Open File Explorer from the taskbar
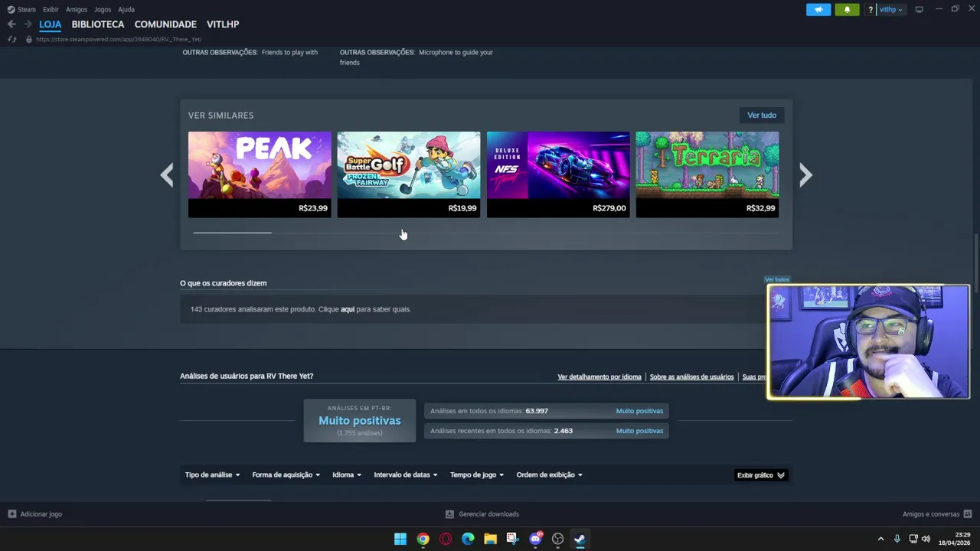The width and height of the screenshot is (980, 551). pyautogui.click(x=490, y=539)
